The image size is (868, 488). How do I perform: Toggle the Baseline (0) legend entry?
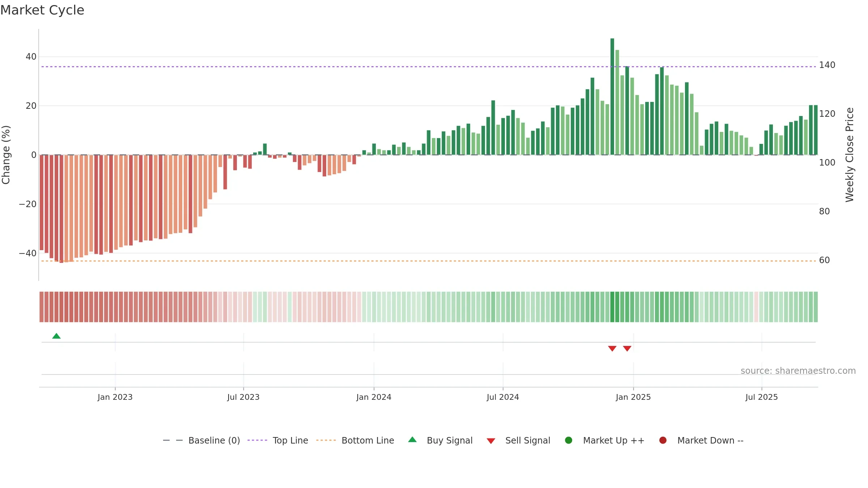coord(201,440)
